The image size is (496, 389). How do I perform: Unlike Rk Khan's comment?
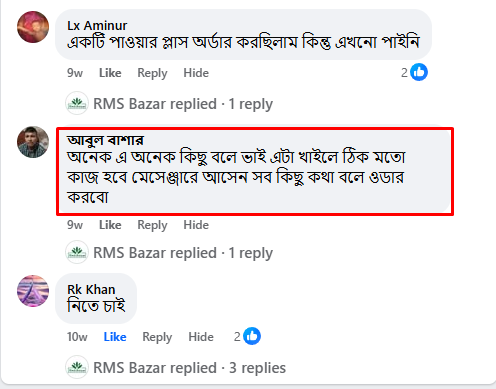[115, 337]
